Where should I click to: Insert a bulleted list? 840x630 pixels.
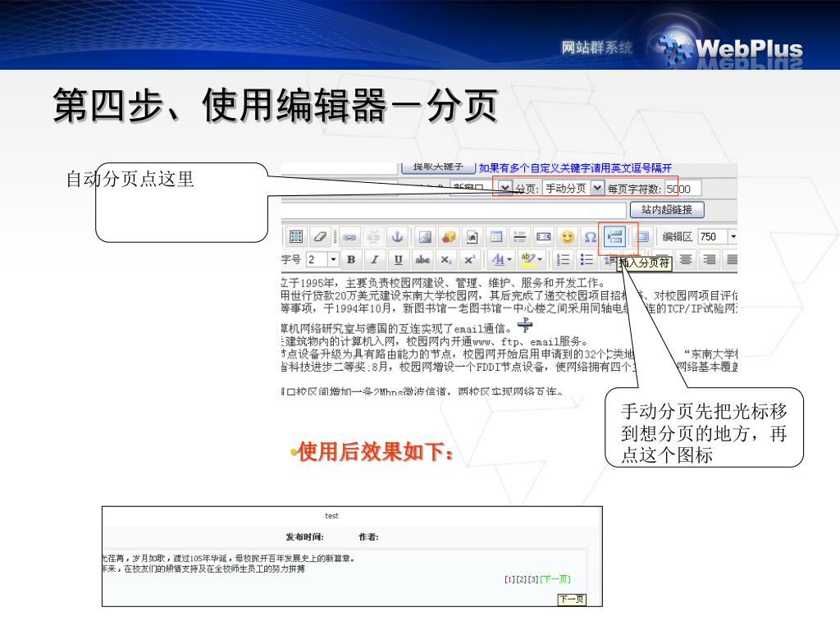coord(587,260)
